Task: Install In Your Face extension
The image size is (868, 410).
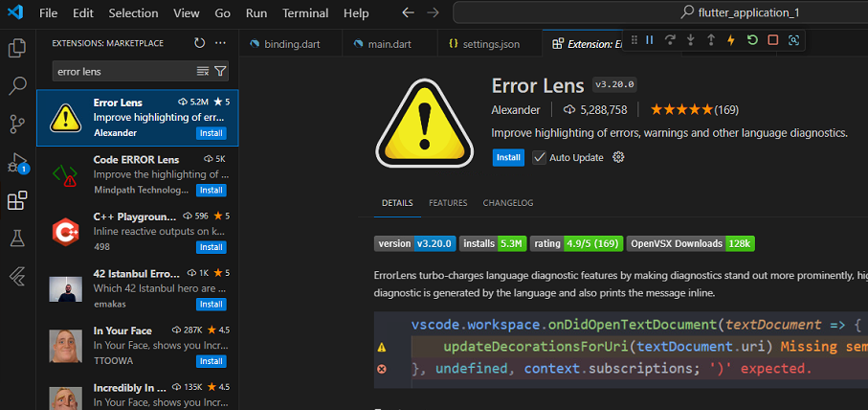Action: pos(211,361)
